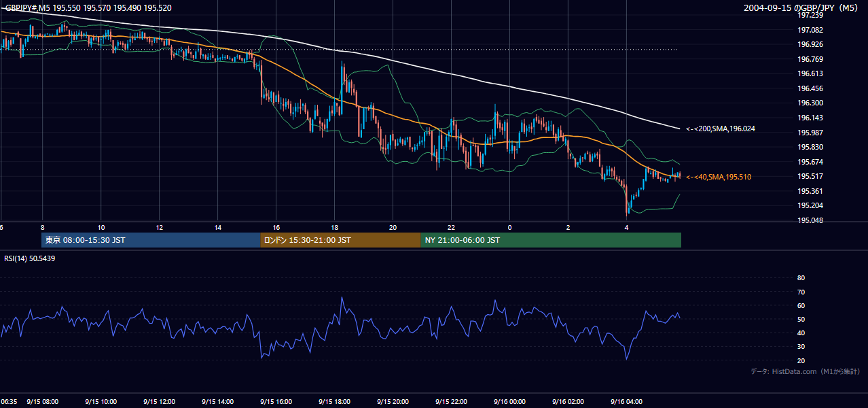Select the 9/16 00:00 bottom time label
Screen dimensions: 868x408
coord(509,401)
